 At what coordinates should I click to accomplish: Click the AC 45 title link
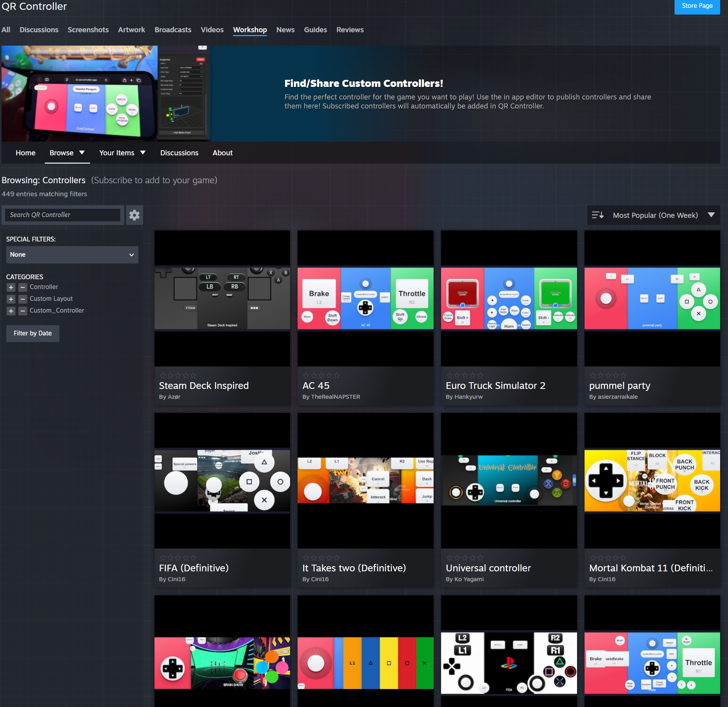point(316,386)
